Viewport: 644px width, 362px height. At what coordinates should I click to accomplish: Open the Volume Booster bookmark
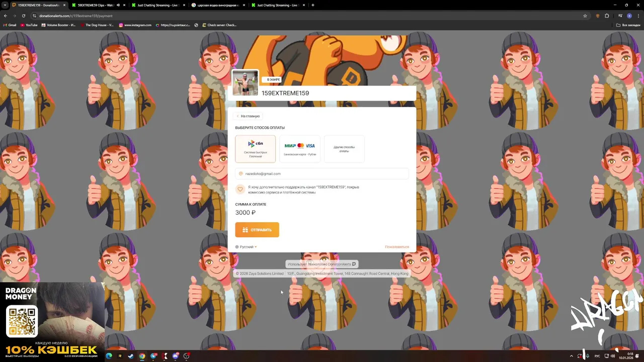point(58,25)
